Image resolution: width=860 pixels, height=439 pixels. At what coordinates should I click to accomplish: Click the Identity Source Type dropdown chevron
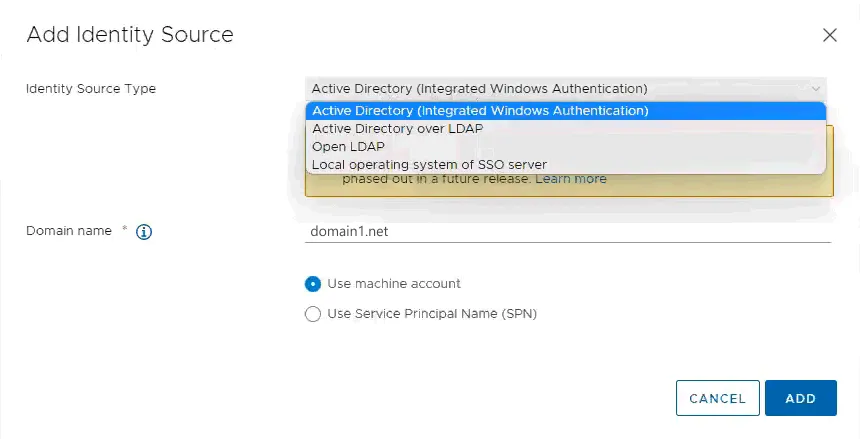tap(817, 88)
